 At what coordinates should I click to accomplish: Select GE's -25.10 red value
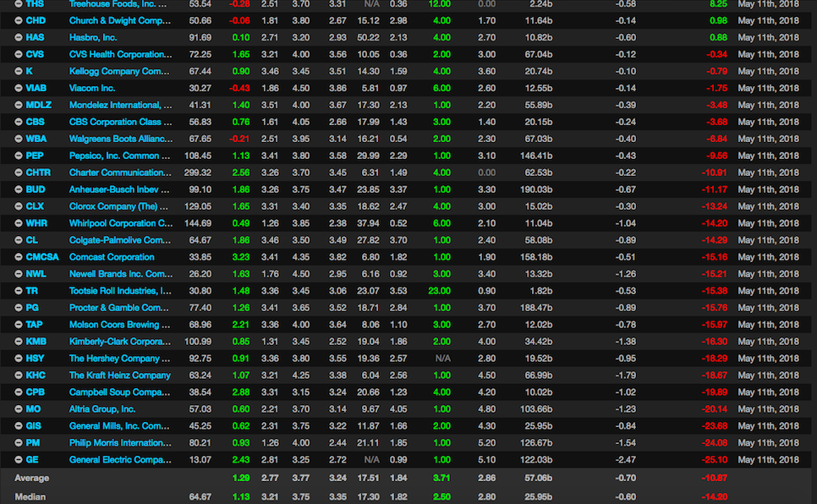[x=714, y=460]
